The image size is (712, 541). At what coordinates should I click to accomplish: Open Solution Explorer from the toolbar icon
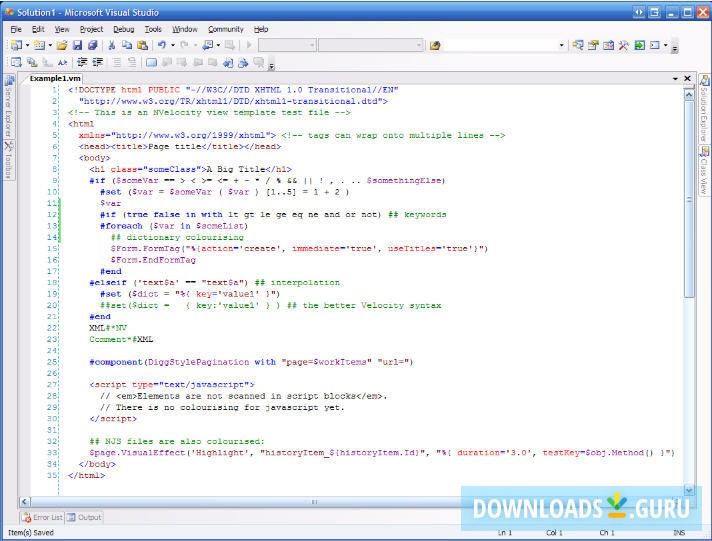(578, 45)
